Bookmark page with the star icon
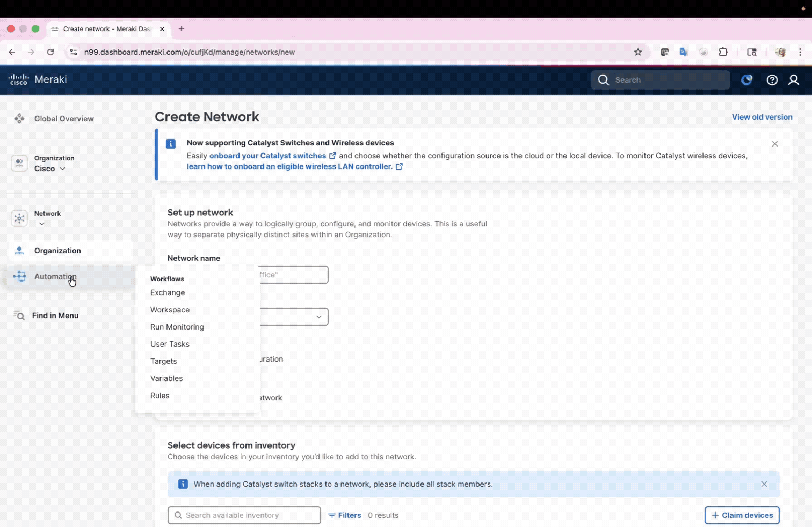Image resolution: width=812 pixels, height=527 pixels. point(637,52)
